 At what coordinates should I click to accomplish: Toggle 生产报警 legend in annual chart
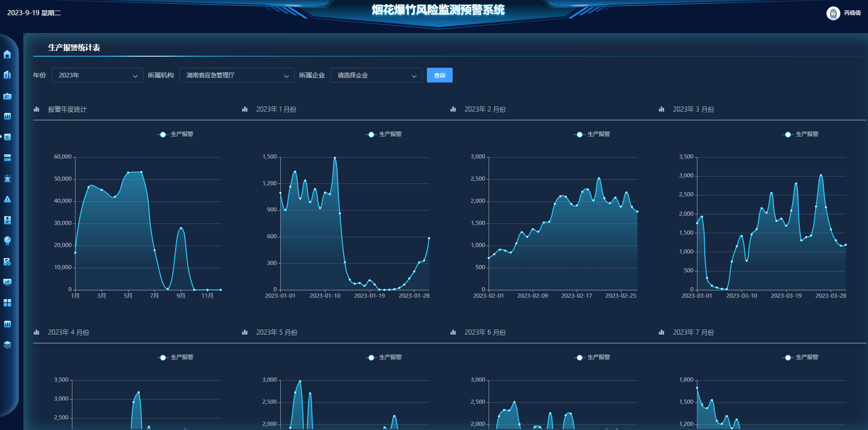coord(175,134)
